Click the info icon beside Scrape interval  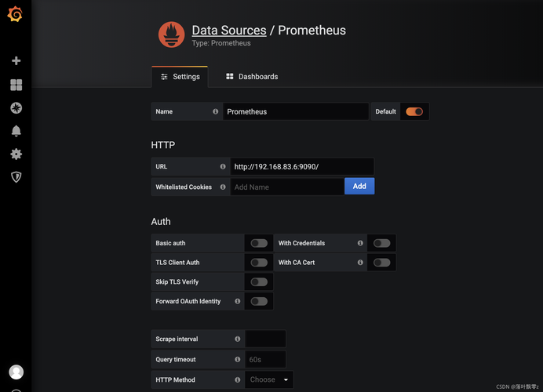[x=237, y=339]
